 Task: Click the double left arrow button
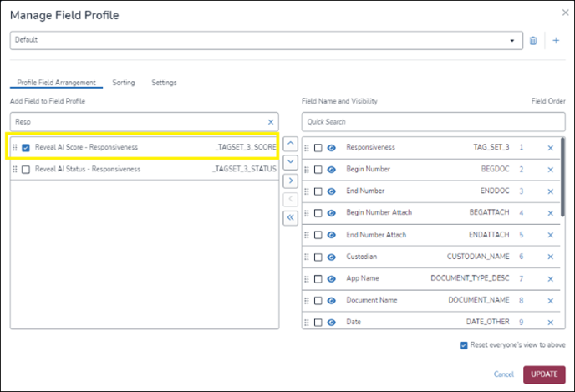[291, 217]
